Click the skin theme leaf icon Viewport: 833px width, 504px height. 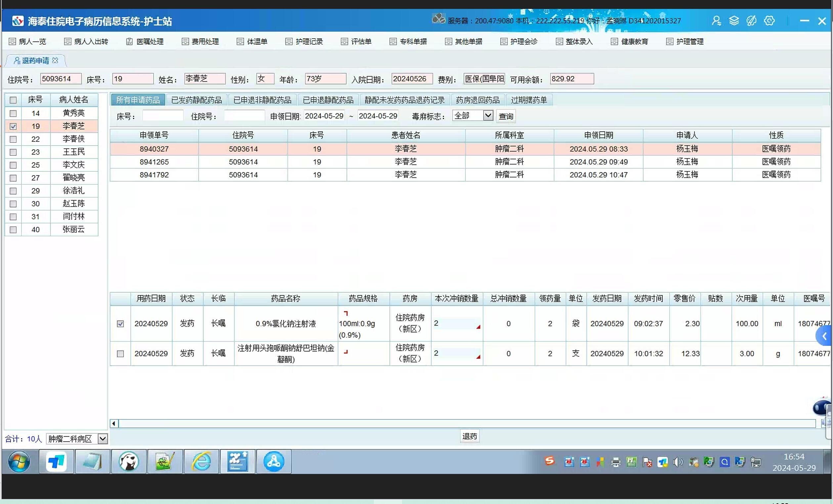751,21
